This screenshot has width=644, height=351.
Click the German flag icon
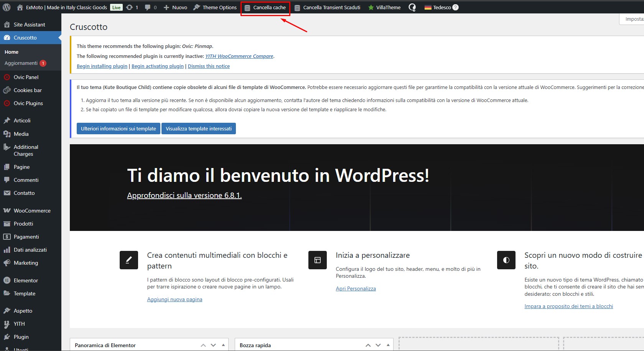pyautogui.click(x=428, y=7)
